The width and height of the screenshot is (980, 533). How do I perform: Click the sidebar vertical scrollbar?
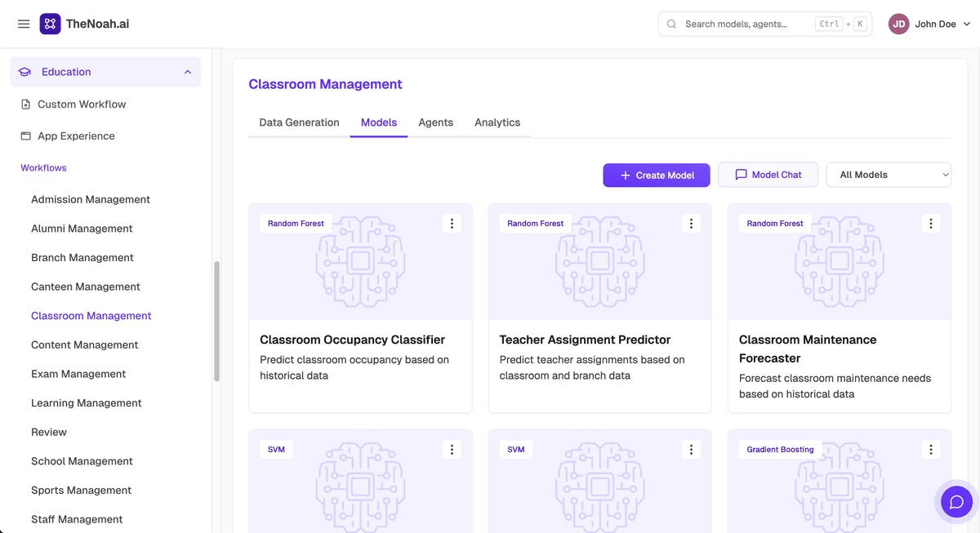point(216,322)
